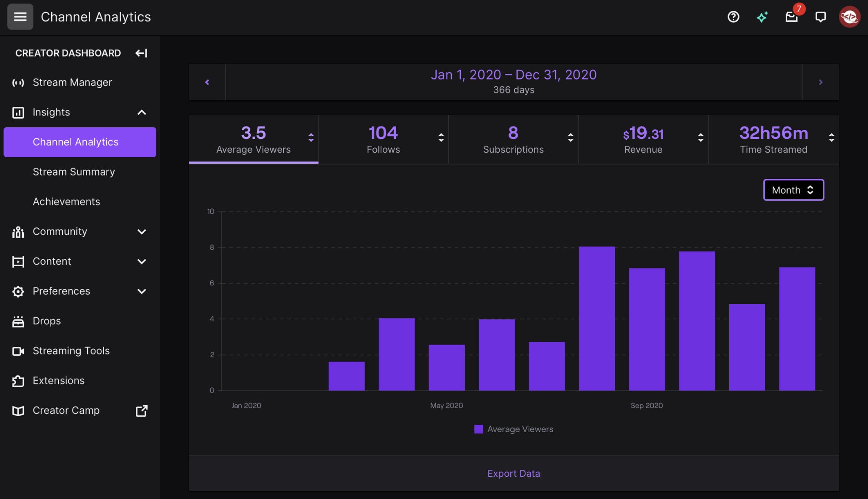Collapse the Creator Dashboard sidebar
Image resolution: width=868 pixels, height=499 pixels.
pyautogui.click(x=141, y=53)
